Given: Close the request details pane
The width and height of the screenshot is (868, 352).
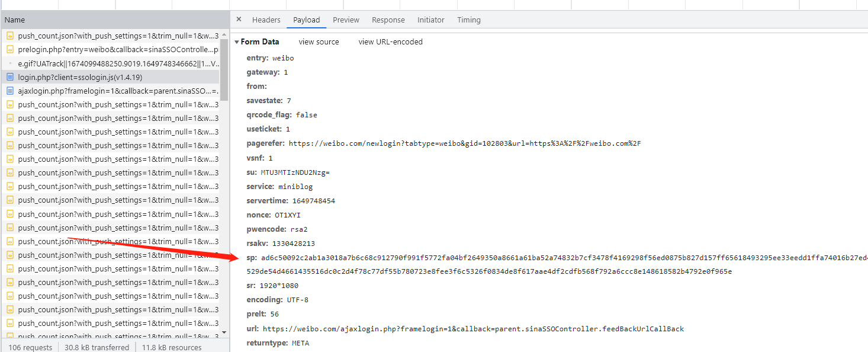Looking at the screenshot, I should tap(239, 20).
